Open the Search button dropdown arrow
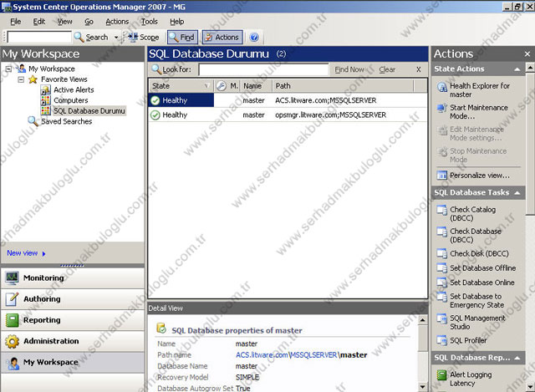Screen dimensions: 535x392 (x=116, y=38)
